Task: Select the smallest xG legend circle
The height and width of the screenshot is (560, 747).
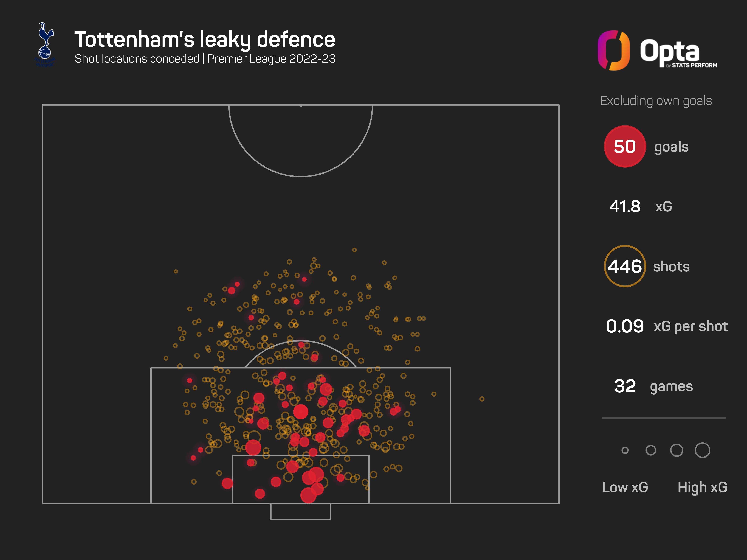Action: (x=625, y=450)
